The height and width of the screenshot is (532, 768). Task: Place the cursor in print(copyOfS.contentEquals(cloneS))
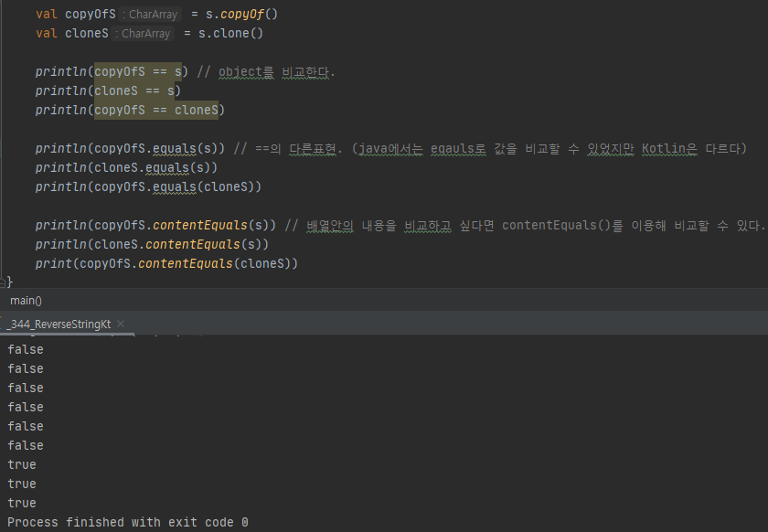[x=166, y=263]
